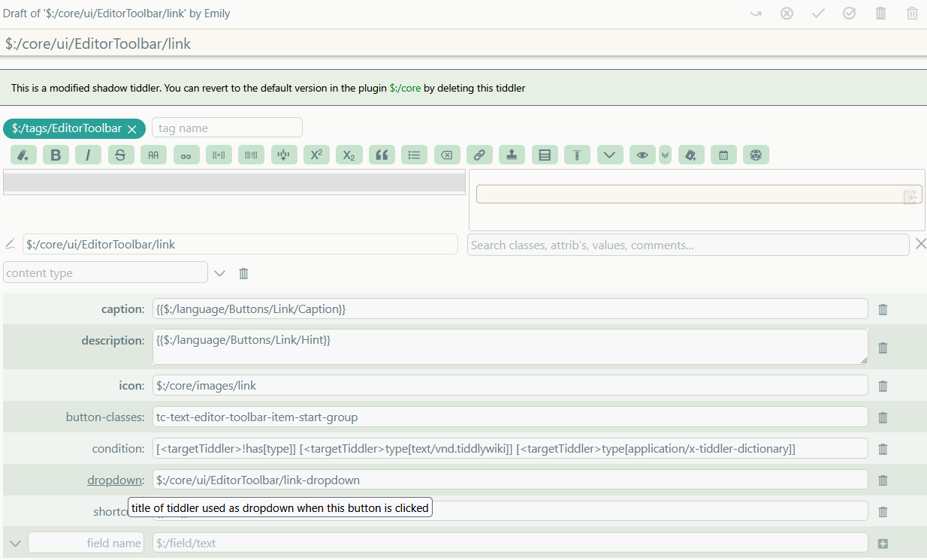
Task: Click the superscript toolbar button
Action: [316, 155]
